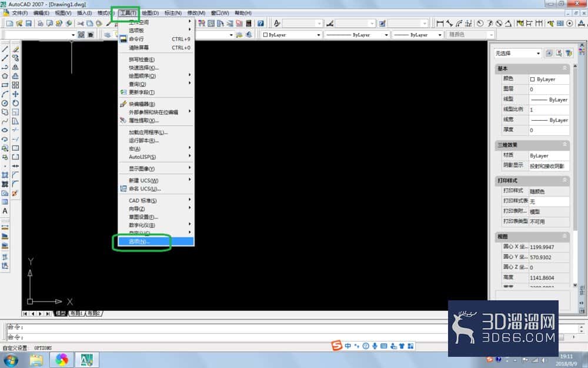
Task: Click the QuickCalc calculator toolbar icon
Action: pos(248,24)
